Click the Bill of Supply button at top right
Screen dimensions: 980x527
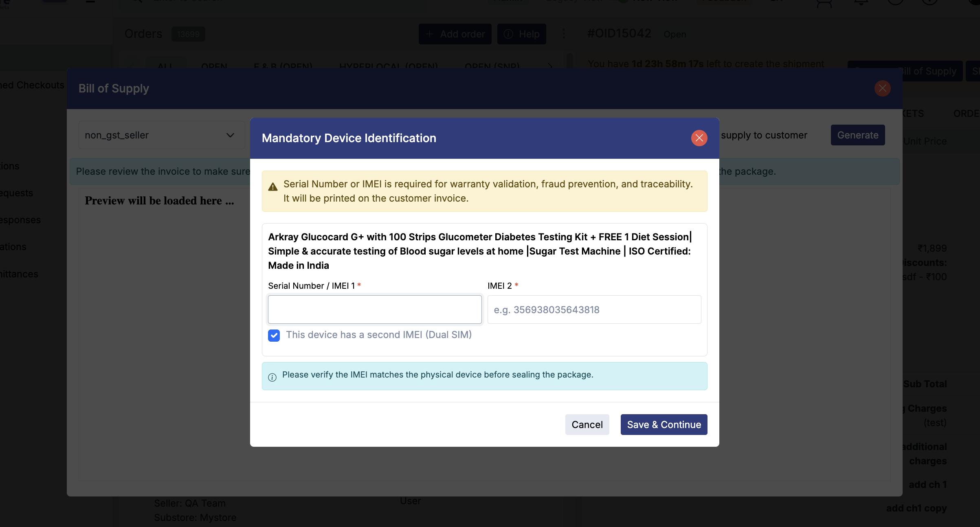[905, 71]
